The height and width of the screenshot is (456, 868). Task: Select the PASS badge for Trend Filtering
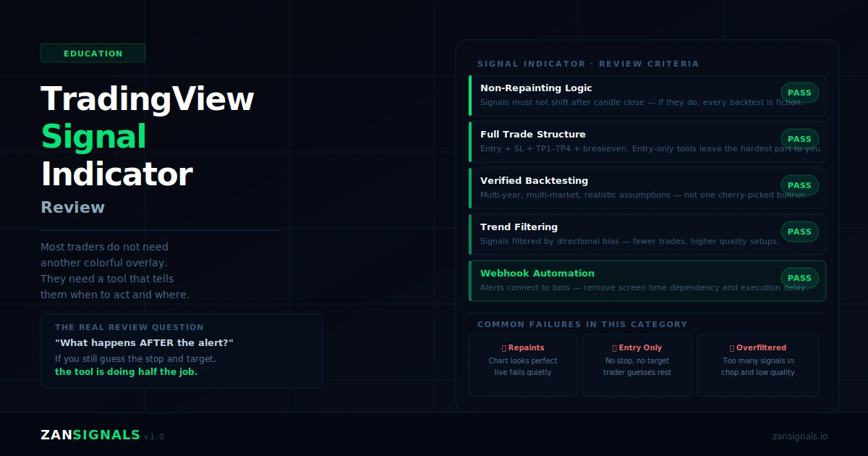(x=799, y=232)
